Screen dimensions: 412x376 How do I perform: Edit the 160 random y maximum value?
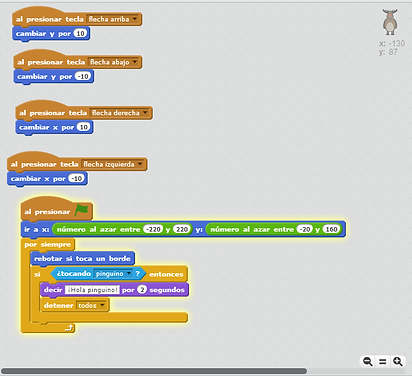point(331,229)
